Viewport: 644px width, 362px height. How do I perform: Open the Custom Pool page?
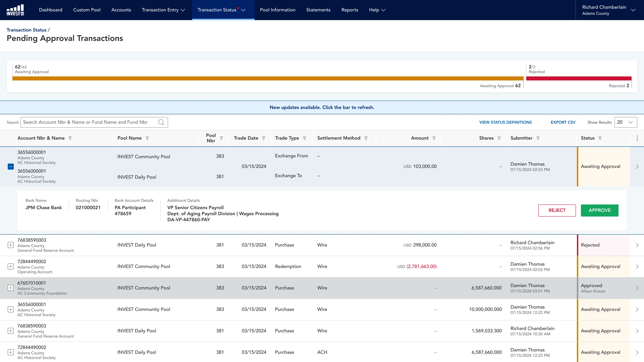(87, 10)
